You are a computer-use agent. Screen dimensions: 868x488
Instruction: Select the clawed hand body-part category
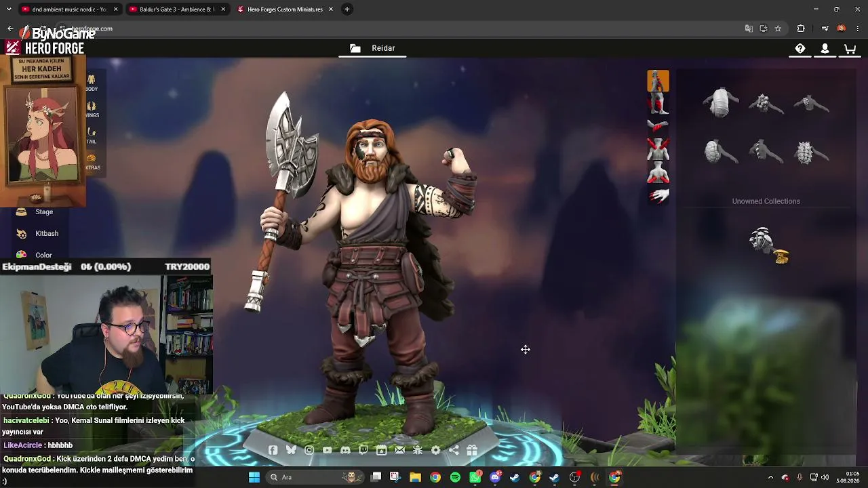point(658,195)
